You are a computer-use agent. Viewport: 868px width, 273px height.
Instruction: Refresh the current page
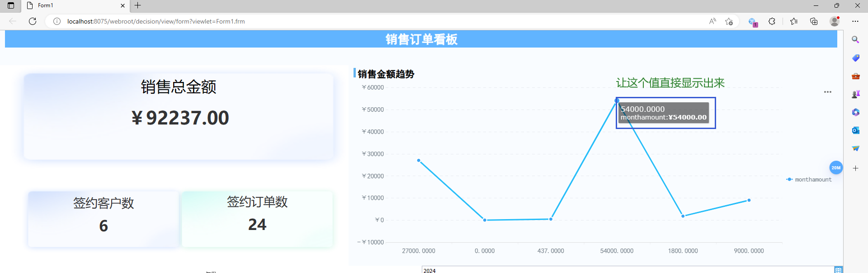pos(33,21)
